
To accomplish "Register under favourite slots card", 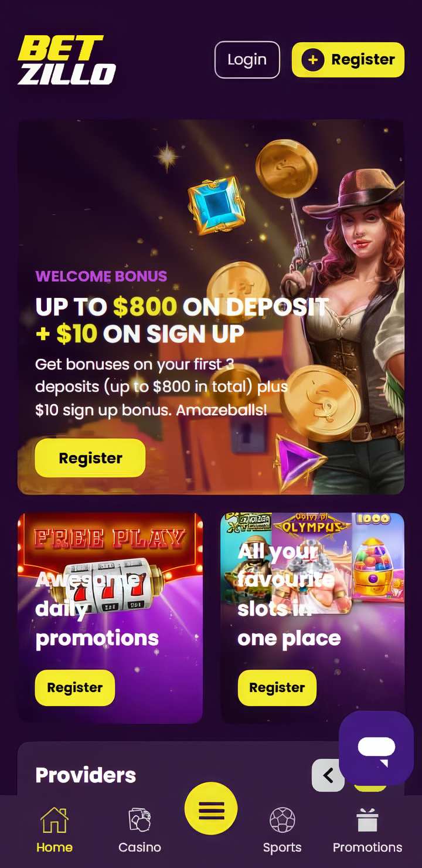I will click(x=277, y=687).
